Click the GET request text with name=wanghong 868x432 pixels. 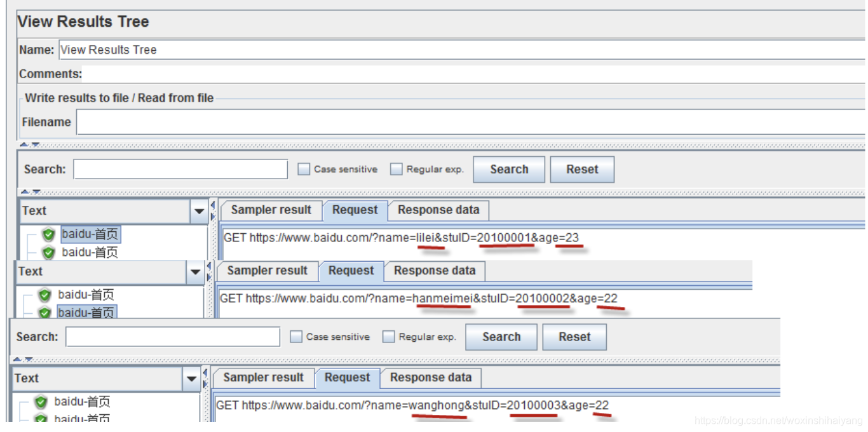click(x=412, y=405)
